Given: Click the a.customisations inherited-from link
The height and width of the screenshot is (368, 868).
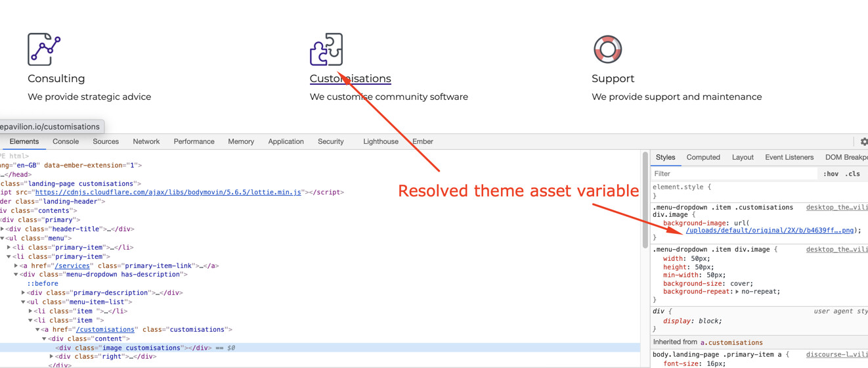Looking at the screenshot, I should pyautogui.click(x=731, y=342).
